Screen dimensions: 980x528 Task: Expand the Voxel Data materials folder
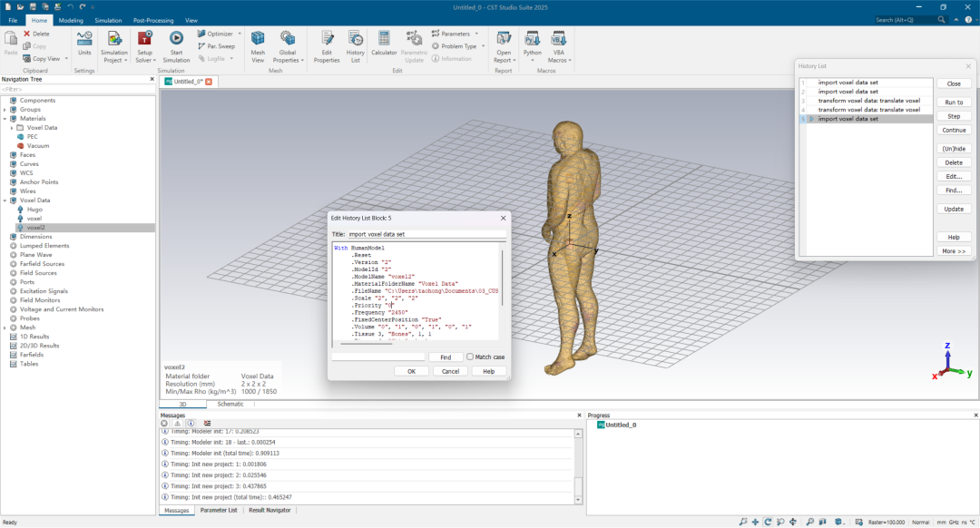(x=12, y=128)
